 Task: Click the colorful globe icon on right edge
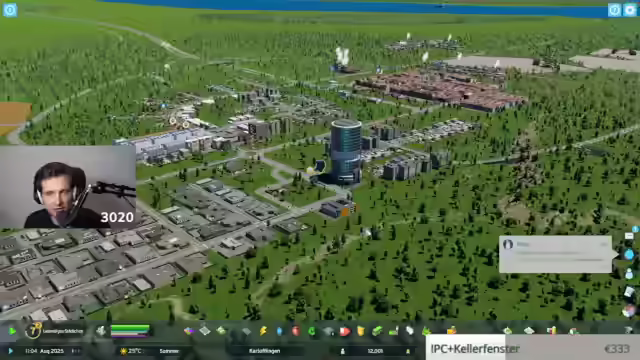click(629, 311)
